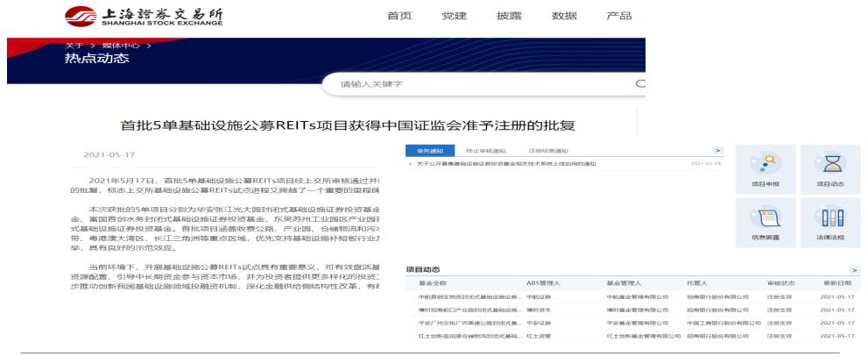The height and width of the screenshot is (356, 868).
Task: Click the article title 首批5单基础设施公募REITs
Action: 348,125
